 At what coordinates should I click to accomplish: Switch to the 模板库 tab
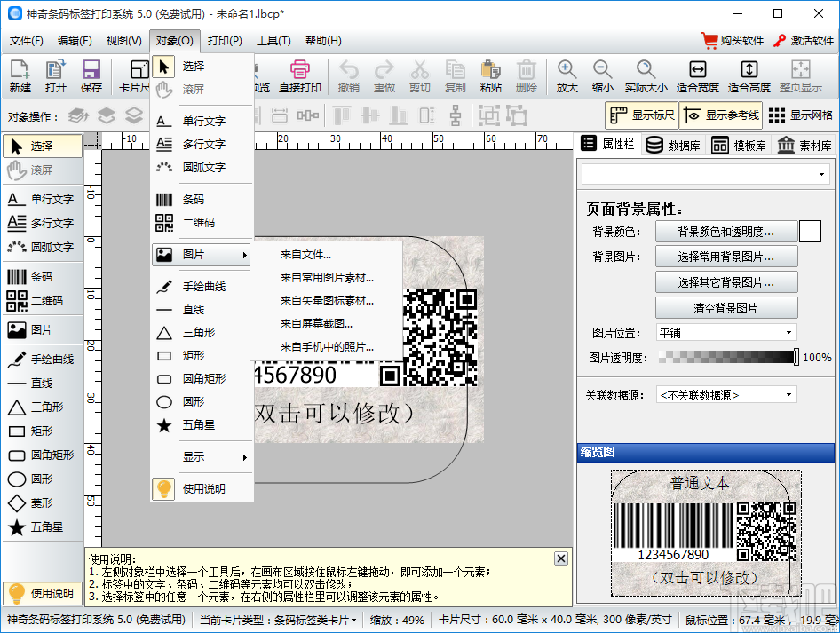739,145
